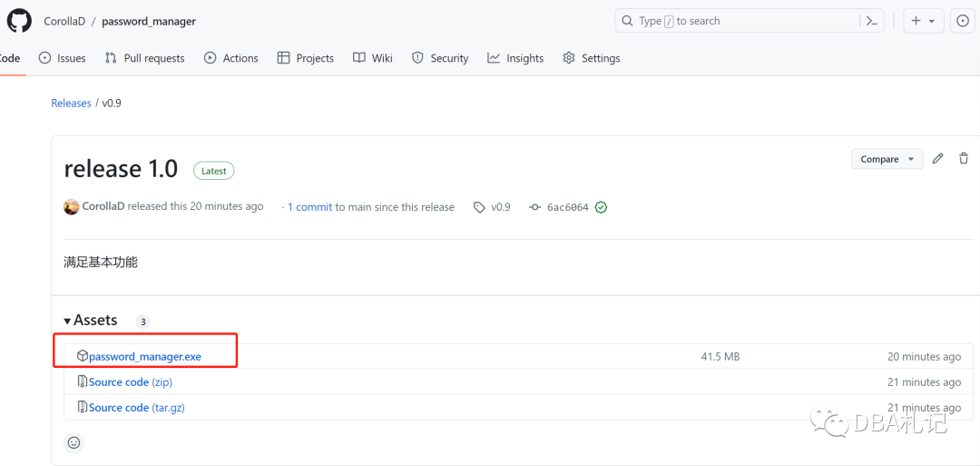Image resolution: width=980 pixels, height=466 pixels.
Task: Delete release with the trash icon
Action: (x=964, y=159)
